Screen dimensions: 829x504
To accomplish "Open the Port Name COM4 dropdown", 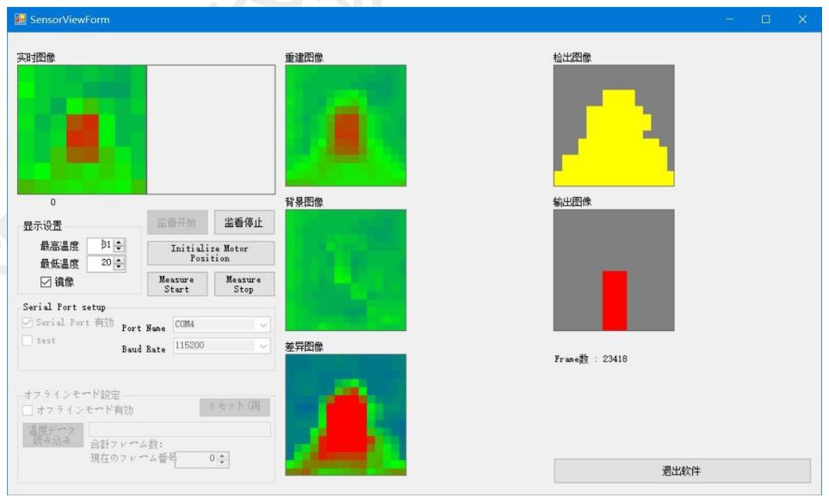I will [x=263, y=325].
